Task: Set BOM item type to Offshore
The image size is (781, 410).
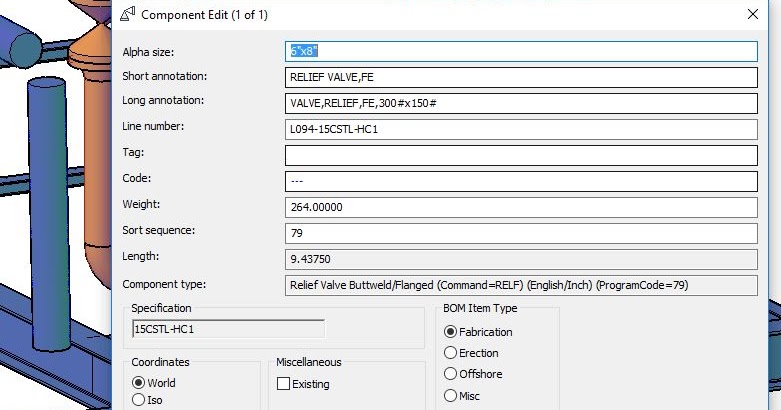Action: click(450, 374)
